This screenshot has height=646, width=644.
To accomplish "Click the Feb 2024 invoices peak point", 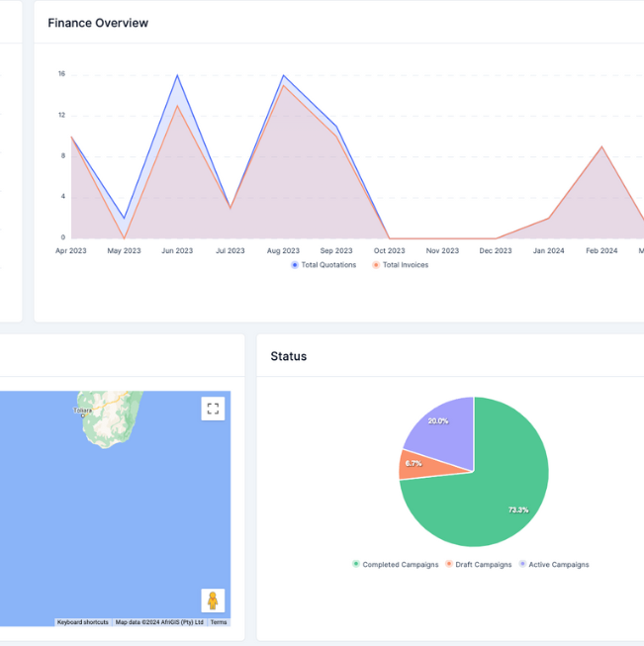I will [x=601, y=146].
